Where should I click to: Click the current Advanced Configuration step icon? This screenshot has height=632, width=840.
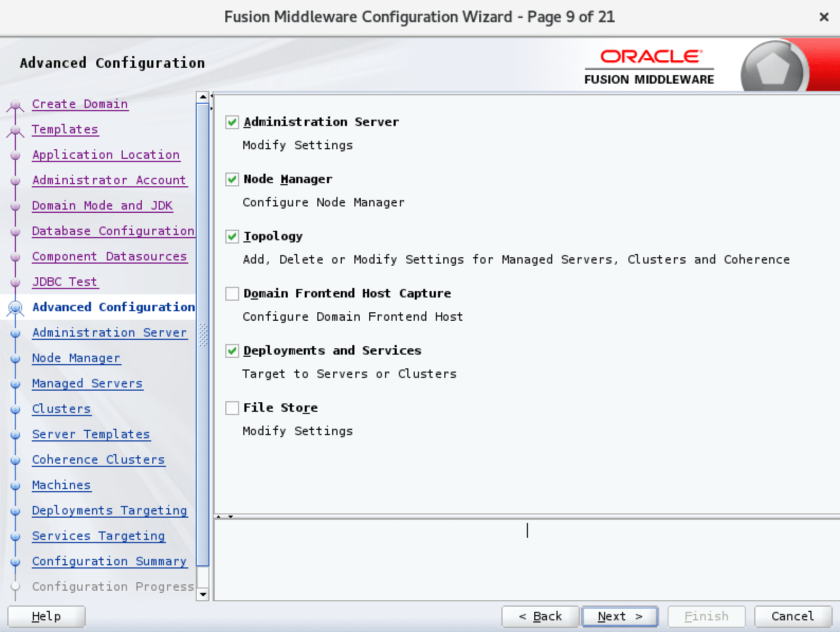coord(15,308)
